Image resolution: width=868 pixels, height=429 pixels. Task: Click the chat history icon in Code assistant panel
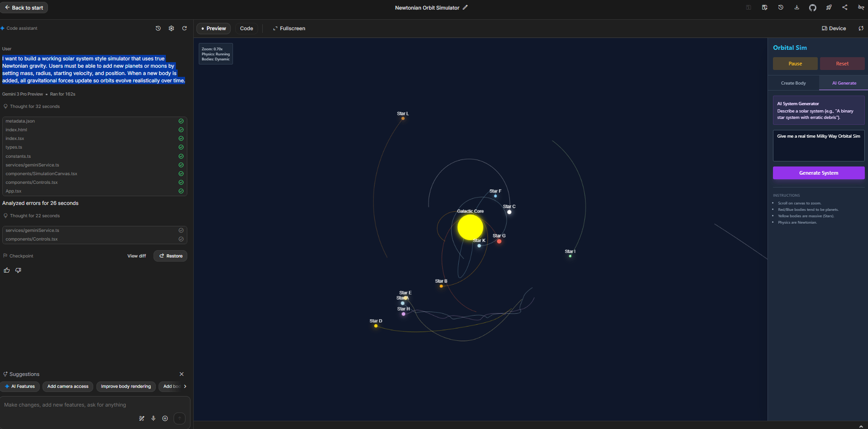click(158, 28)
